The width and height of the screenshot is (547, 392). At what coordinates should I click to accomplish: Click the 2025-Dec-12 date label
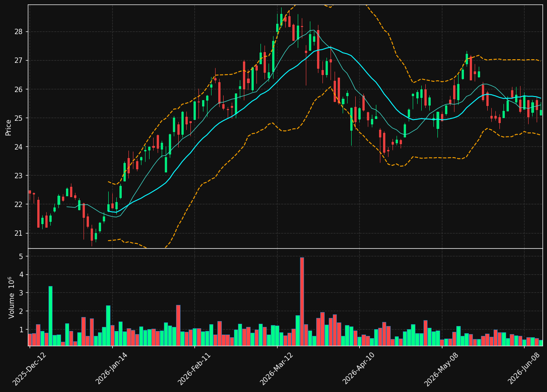pyautogui.click(x=29, y=369)
